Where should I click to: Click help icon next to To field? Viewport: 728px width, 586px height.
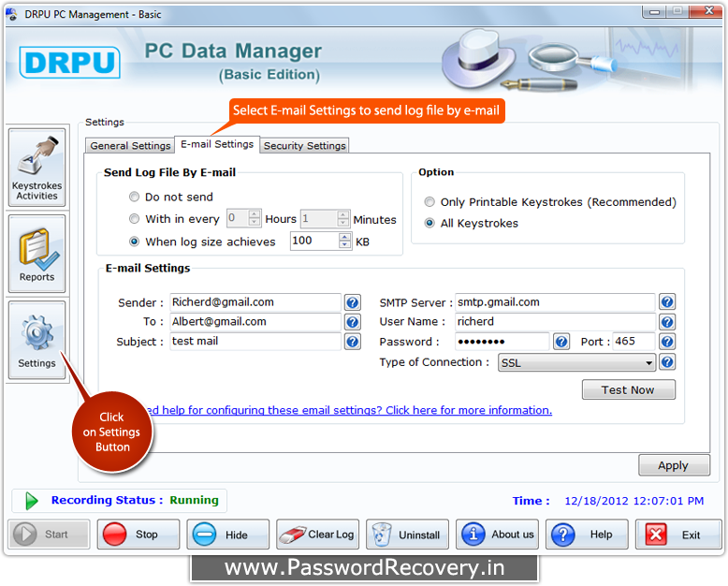coord(353,322)
